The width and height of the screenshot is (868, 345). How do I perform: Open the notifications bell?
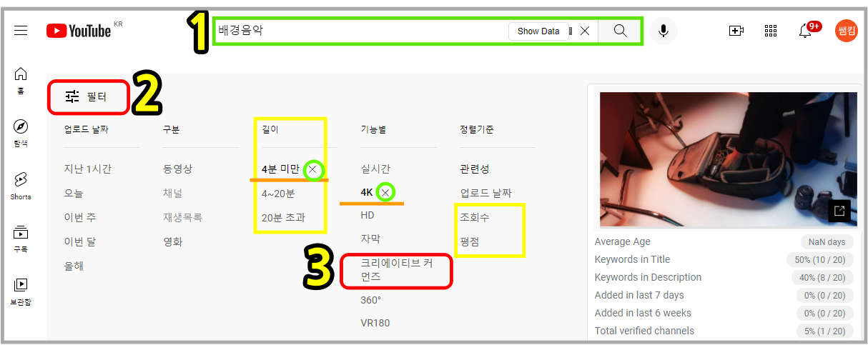tap(805, 31)
